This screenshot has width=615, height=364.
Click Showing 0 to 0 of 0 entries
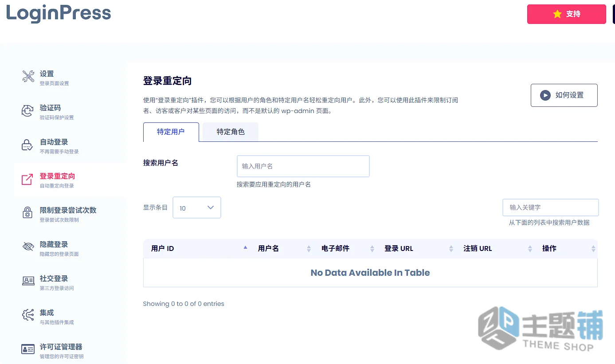click(x=184, y=304)
